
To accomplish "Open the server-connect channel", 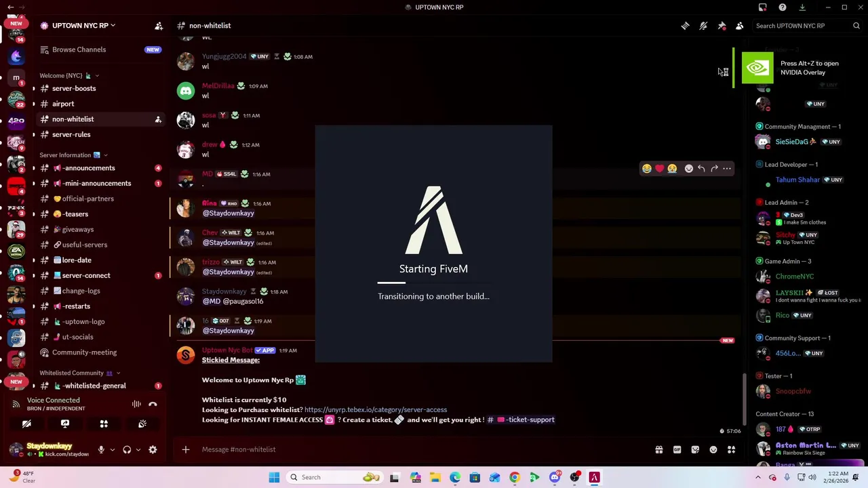I will [x=86, y=276].
